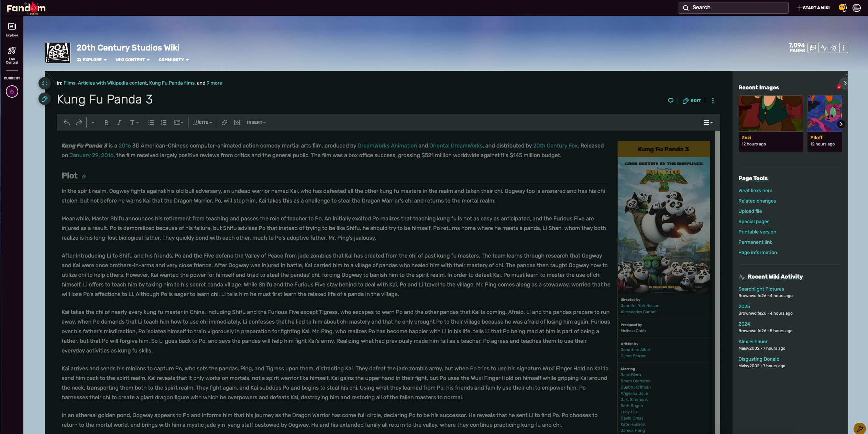Image resolution: width=868 pixels, height=434 pixels.
Task: Insert a bulleted list
Action: tap(151, 122)
